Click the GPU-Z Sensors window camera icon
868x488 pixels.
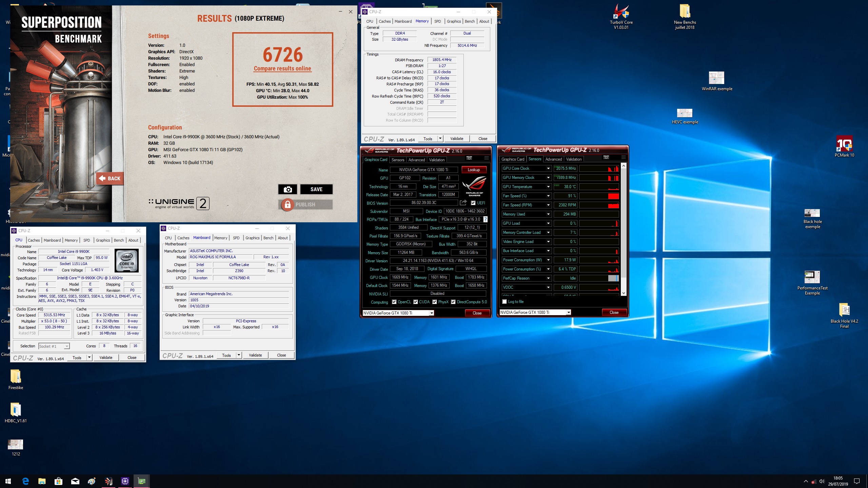[606, 157]
